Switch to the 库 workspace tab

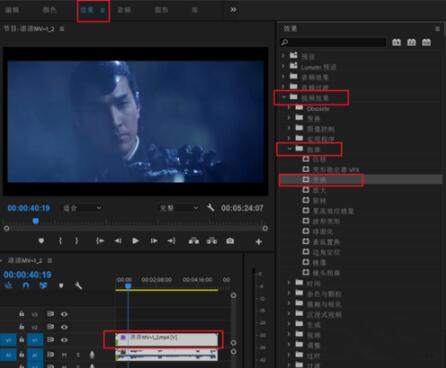coord(195,10)
